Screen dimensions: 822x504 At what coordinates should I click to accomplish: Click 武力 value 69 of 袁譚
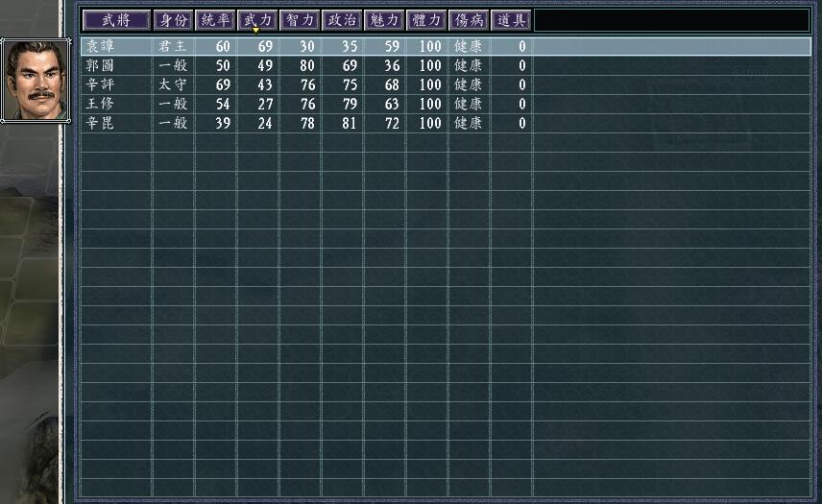pos(265,46)
